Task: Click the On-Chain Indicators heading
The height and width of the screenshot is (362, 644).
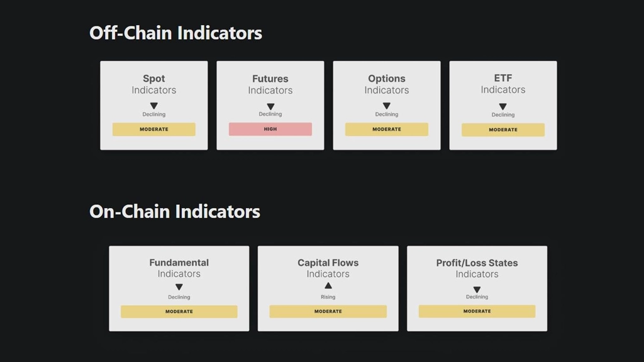Action: [175, 211]
